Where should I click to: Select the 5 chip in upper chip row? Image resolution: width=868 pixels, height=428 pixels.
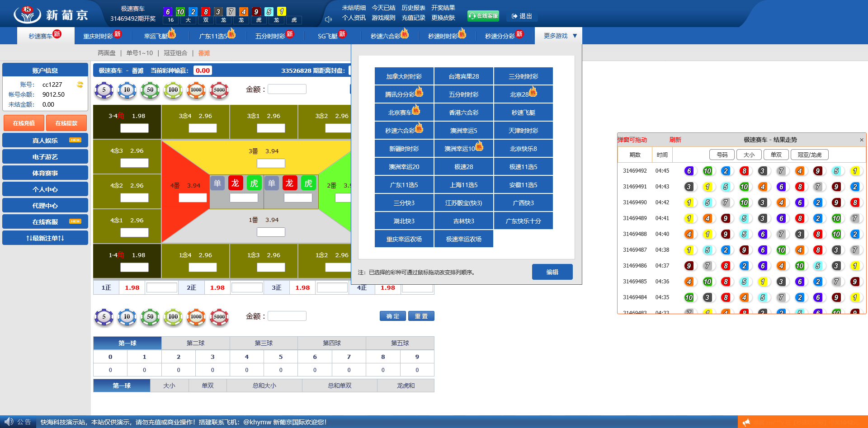tap(104, 90)
